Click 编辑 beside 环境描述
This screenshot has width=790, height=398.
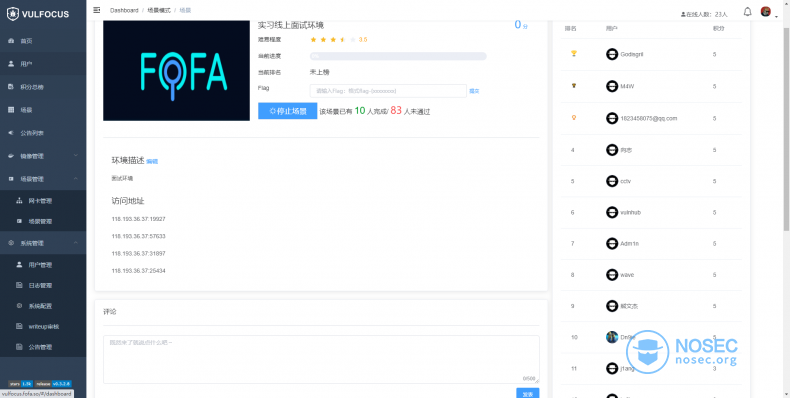click(x=152, y=161)
